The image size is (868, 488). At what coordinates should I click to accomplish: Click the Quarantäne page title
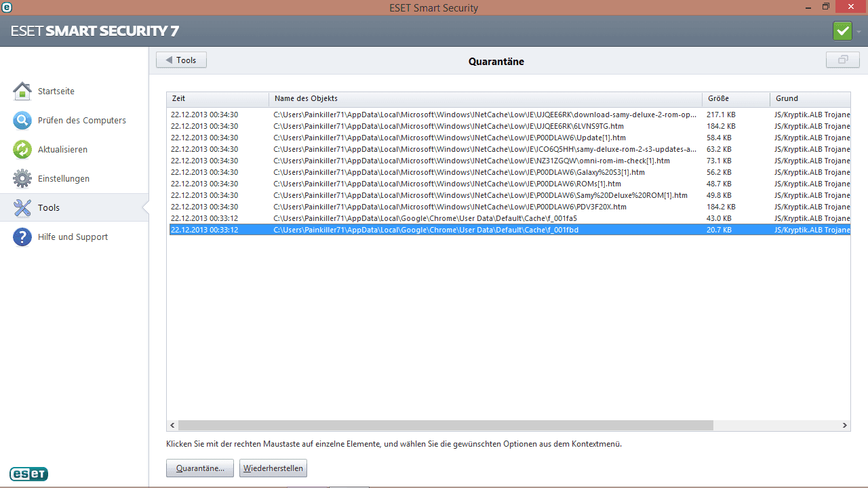pos(496,61)
